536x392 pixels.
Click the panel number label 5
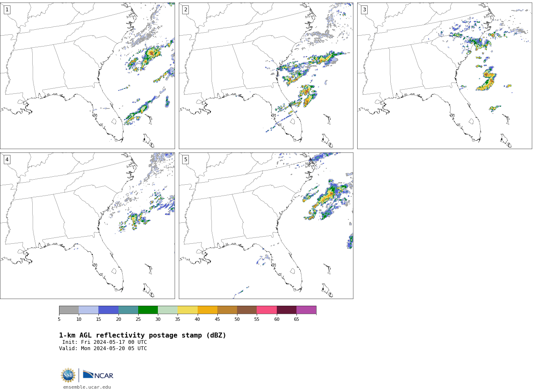(x=186, y=160)
